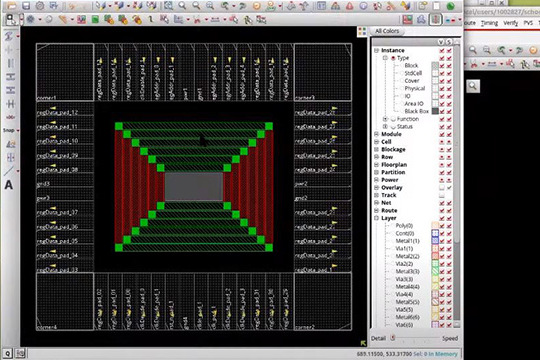This screenshot has width=540, height=360.
Task: Click the draw line tool in left sidebar
Action: (x=9, y=171)
